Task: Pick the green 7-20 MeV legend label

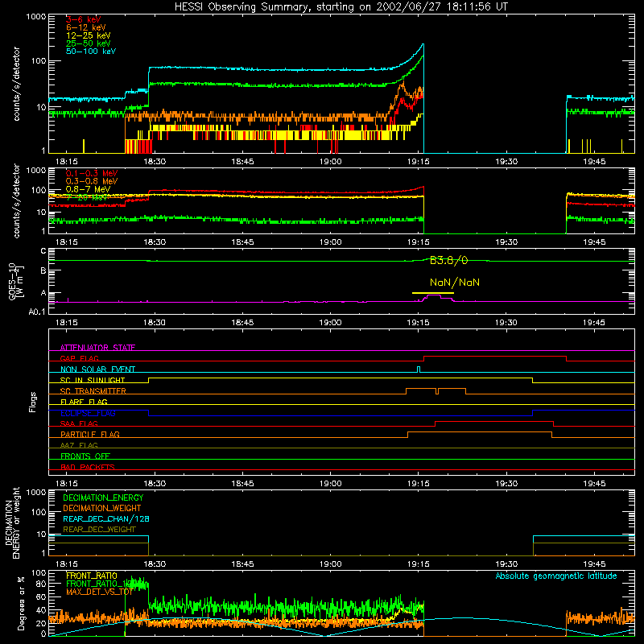Action: (x=86, y=197)
